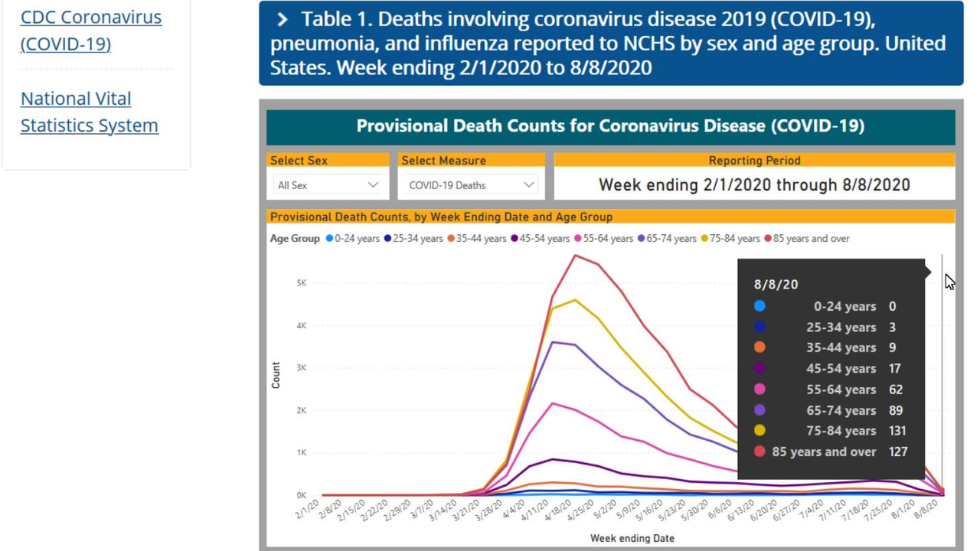Image resolution: width=980 pixels, height=551 pixels.
Task: Open the Select Sex dropdown
Action: tap(328, 185)
